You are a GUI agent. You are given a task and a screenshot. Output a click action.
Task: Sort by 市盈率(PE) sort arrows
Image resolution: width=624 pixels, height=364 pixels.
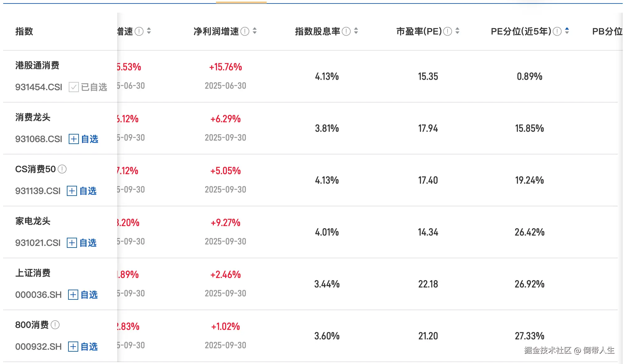(457, 31)
